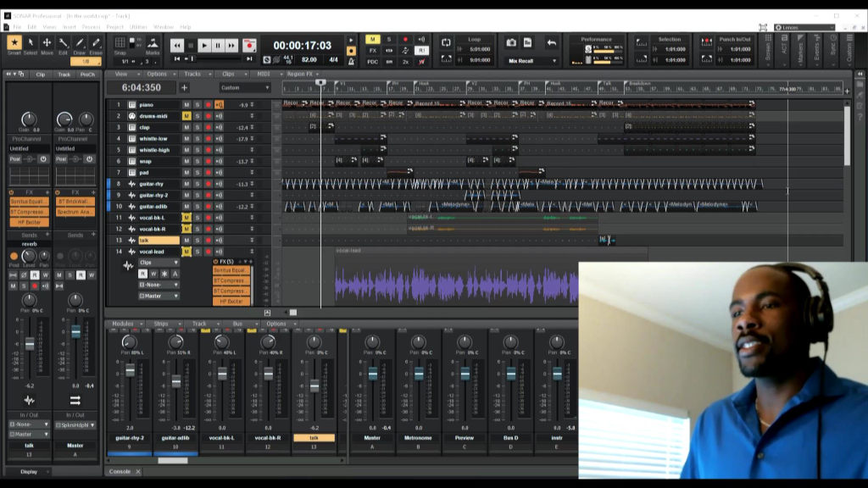Open the Lenses dropdown
Image resolution: width=868 pixels, height=488 pixels.
[805, 27]
